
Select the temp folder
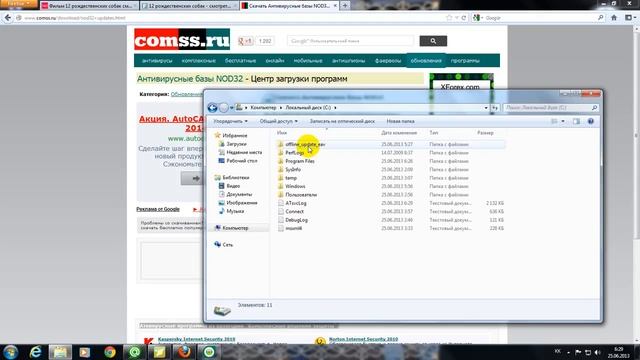click(291, 178)
